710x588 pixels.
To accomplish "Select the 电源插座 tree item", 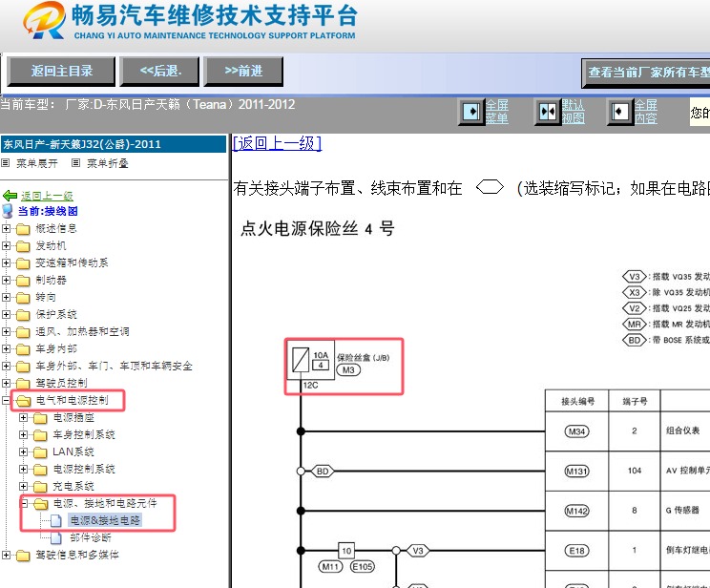I will coord(73,418).
